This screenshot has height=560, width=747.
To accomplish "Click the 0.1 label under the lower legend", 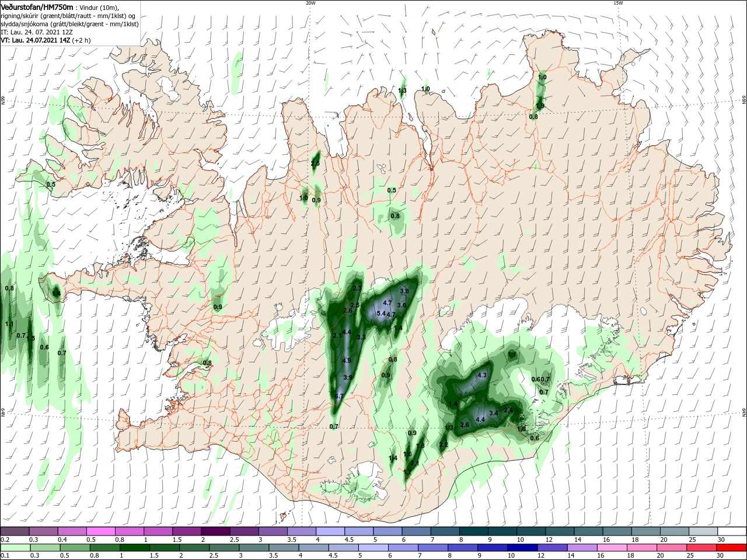I will (x=5, y=556).
